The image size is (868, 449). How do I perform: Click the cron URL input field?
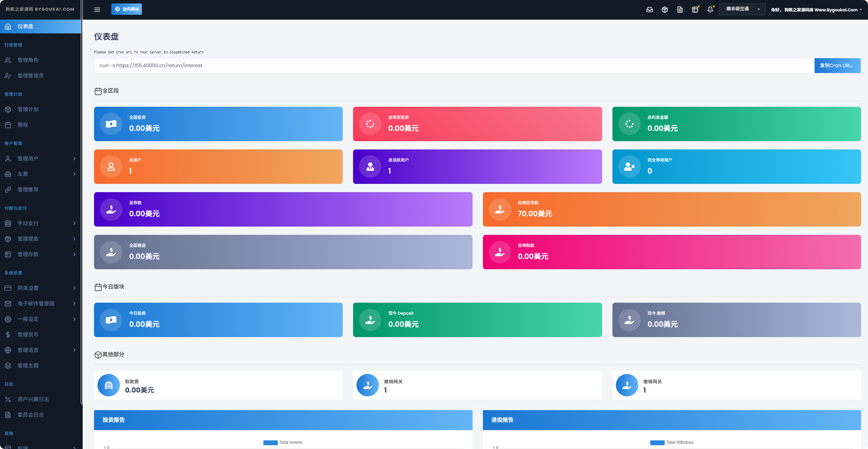[x=454, y=65]
